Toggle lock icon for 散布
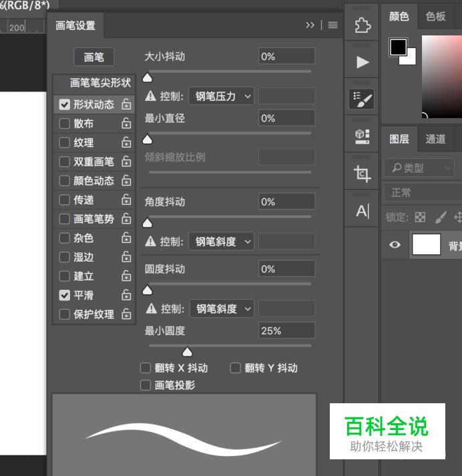This screenshot has width=462, height=476. coord(126,124)
